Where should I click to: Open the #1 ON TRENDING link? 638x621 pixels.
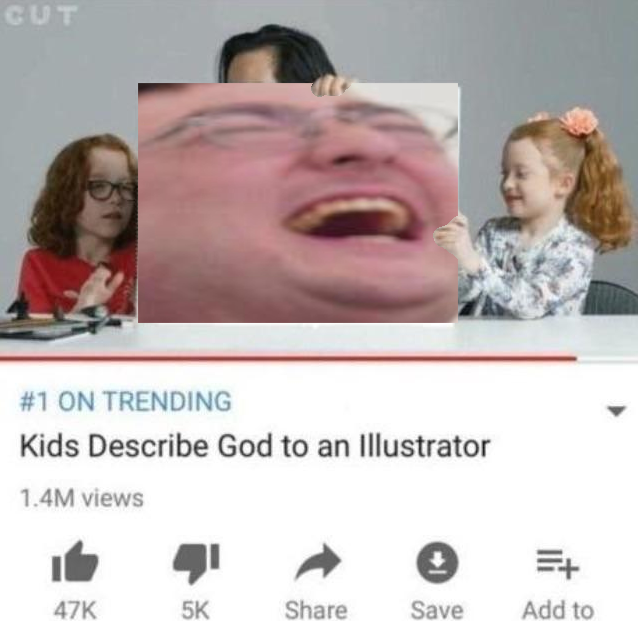click(x=126, y=401)
